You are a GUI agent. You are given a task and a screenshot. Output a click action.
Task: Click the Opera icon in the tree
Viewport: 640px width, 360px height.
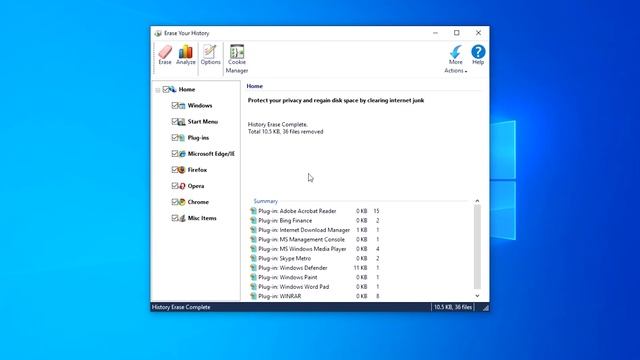click(182, 186)
